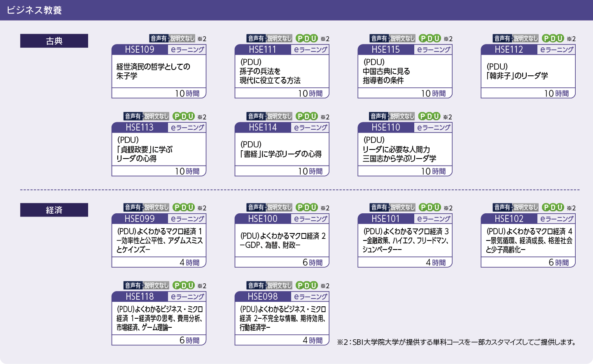Click the PDU badge above HSE114
The width and height of the screenshot is (593, 364).
(307, 116)
